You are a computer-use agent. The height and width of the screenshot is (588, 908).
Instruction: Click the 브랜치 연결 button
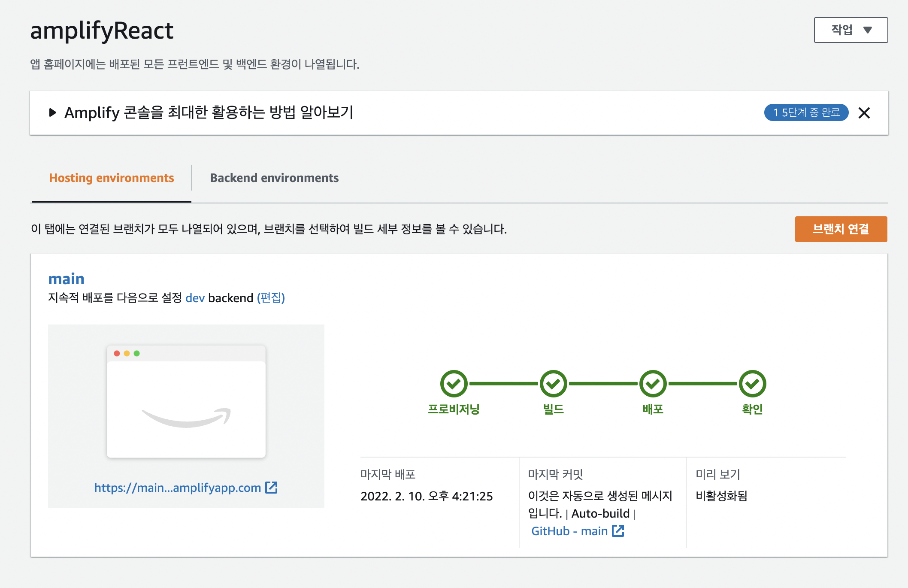tap(841, 229)
